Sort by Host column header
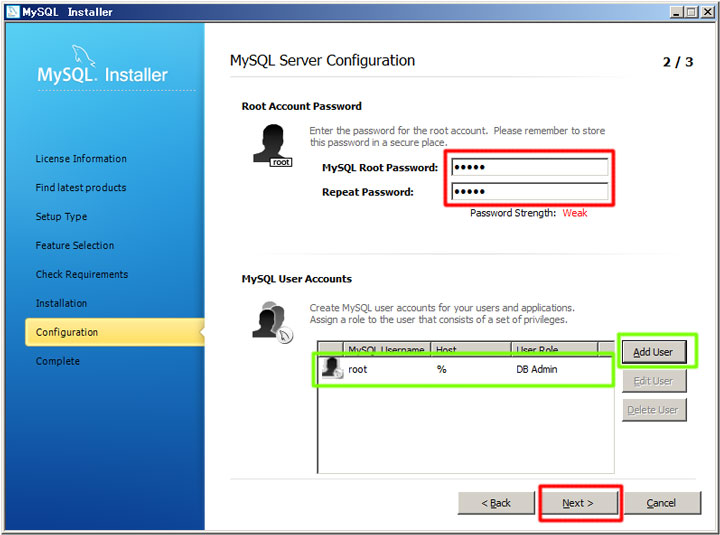Image resolution: width=720 pixels, height=535 pixels. pyautogui.click(x=471, y=349)
